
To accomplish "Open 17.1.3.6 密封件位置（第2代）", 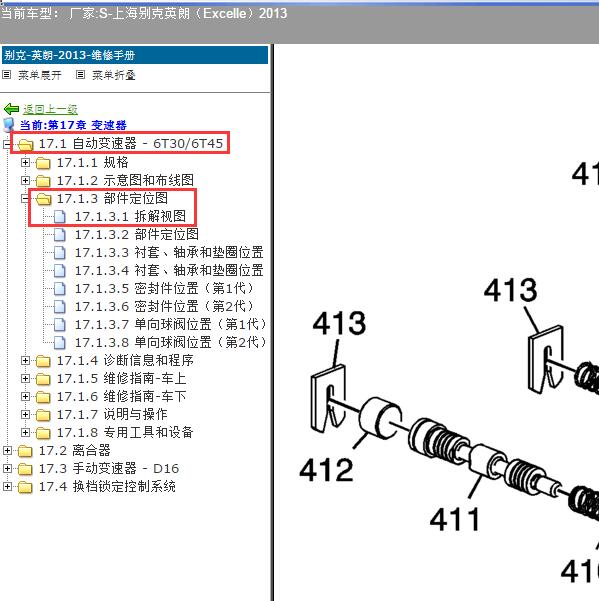I will pyautogui.click(x=165, y=307).
